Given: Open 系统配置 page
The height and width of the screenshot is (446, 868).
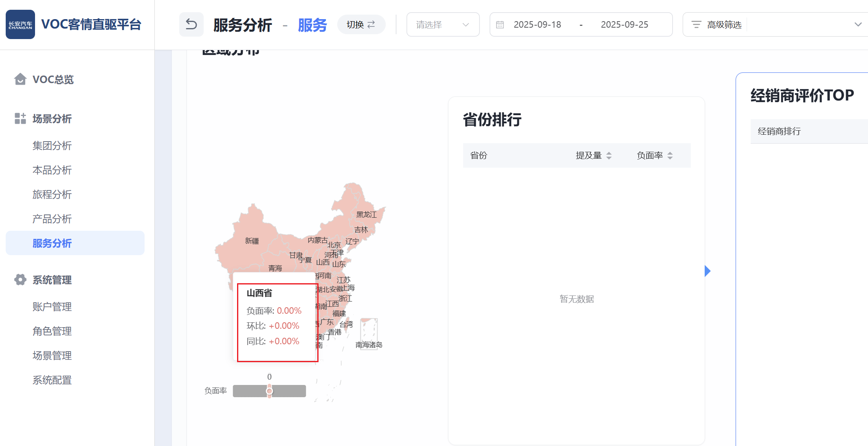Looking at the screenshot, I should pos(52,380).
